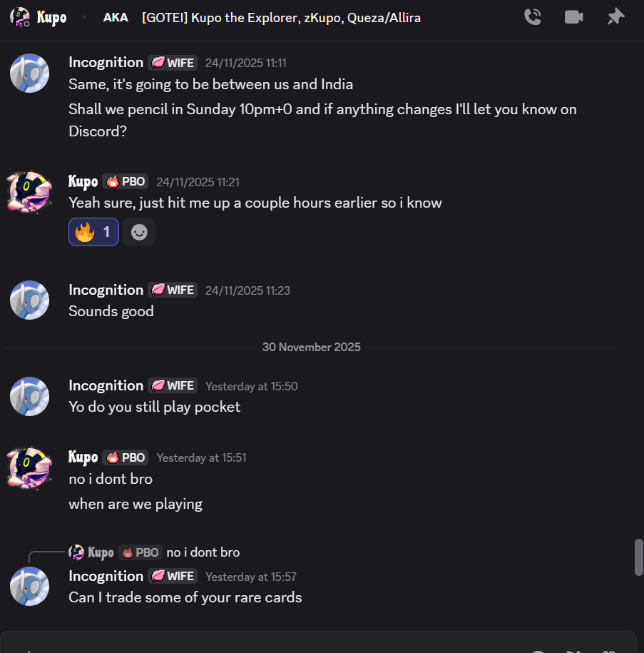
Task: Click the PBO tag in the reply preview
Action: tap(140, 552)
